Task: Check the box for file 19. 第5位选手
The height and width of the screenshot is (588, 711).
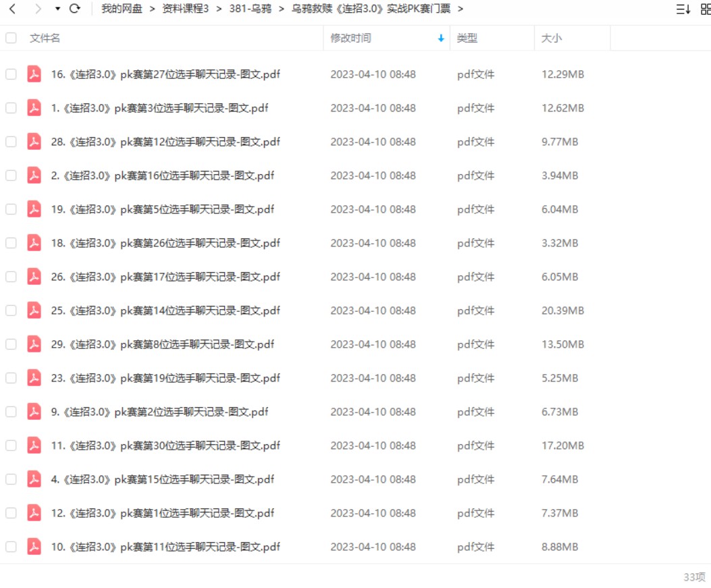Action: (x=11, y=209)
